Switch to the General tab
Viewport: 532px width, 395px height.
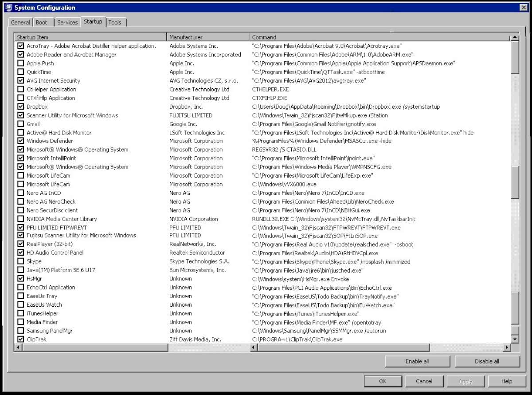click(20, 23)
